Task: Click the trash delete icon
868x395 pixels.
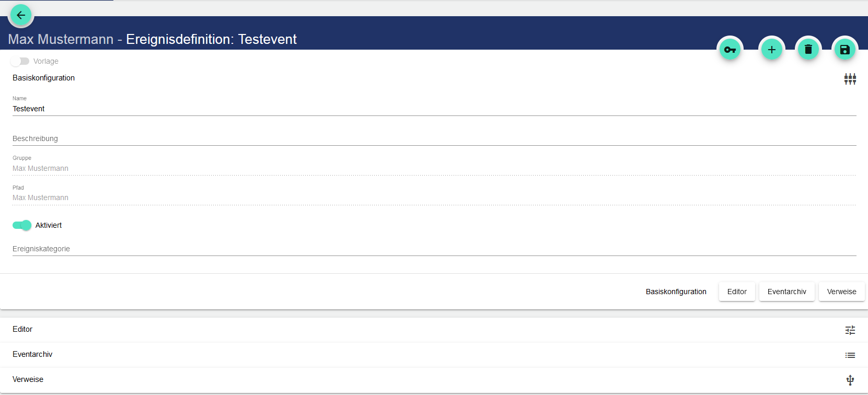Action: pyautogui.click(x=808, y=50)
